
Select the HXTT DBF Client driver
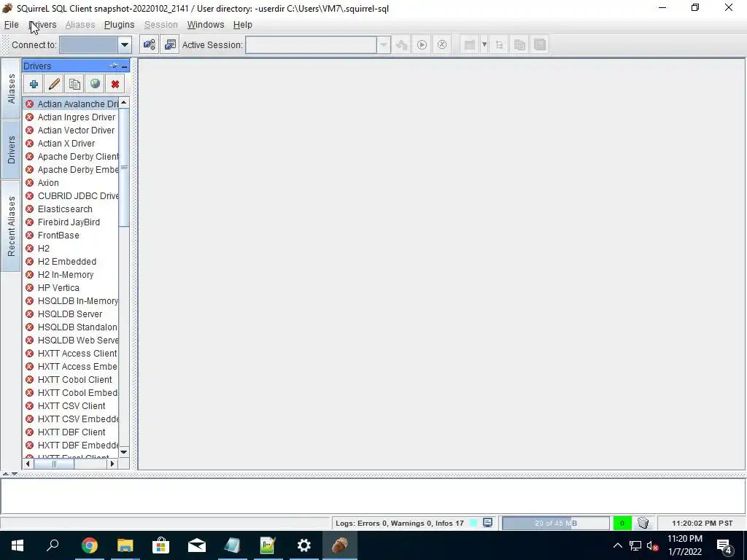tap(71, 432)
